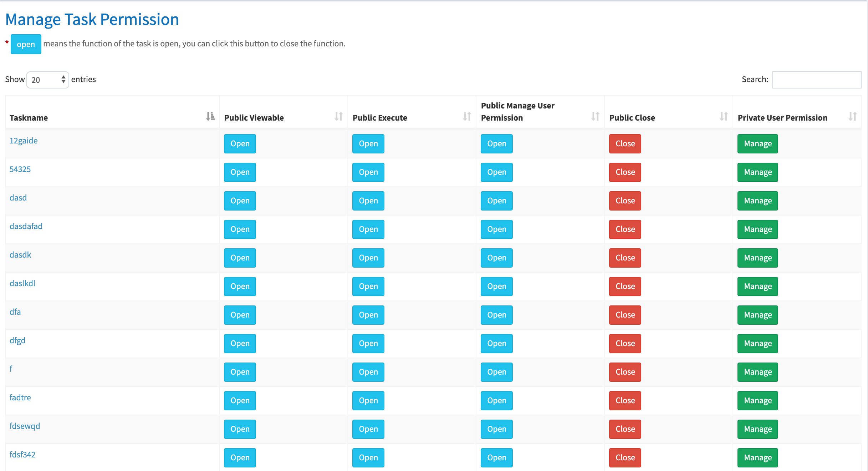The width and height of the screenshot is (868, 471).
Task: Manage private user permission for dfgd
Action: (758, 344)
